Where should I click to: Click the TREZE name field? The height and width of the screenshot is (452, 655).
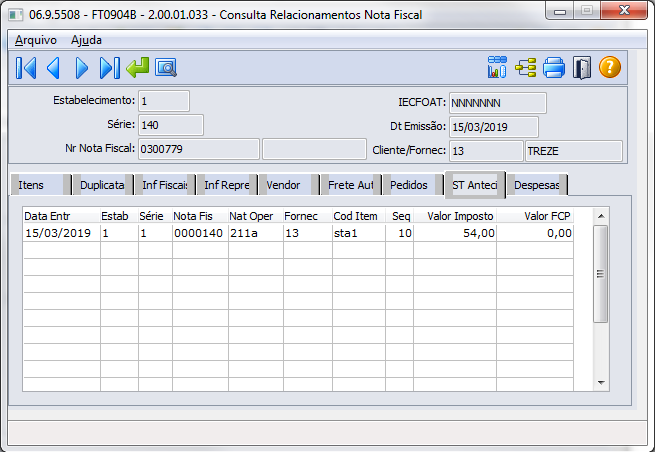tap(574, 151)
